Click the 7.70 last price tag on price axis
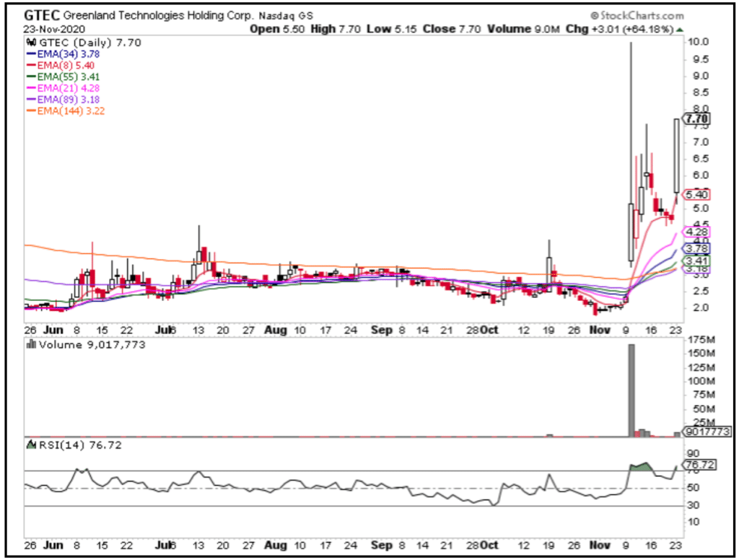Viewport: 739px width, 560px height. coord(696,119)
